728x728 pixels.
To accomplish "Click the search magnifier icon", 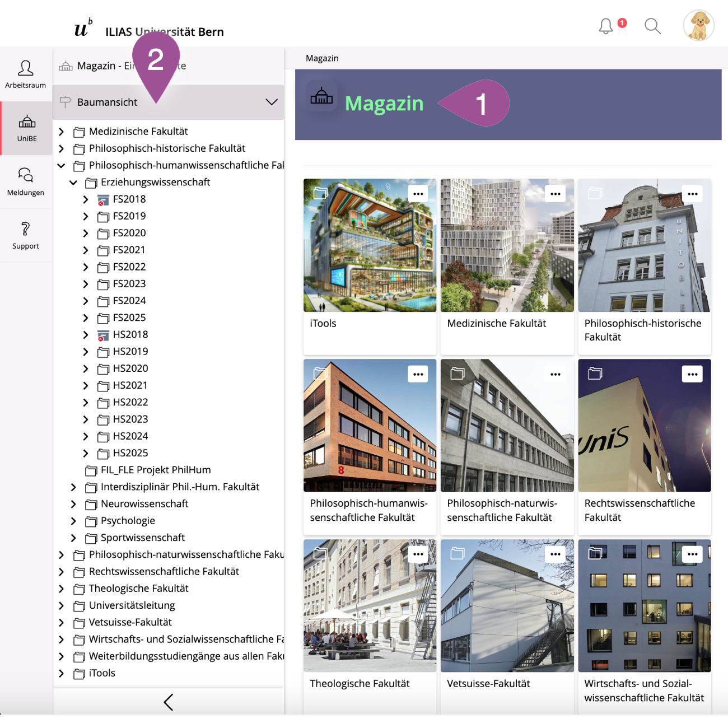I will [652, 26].
